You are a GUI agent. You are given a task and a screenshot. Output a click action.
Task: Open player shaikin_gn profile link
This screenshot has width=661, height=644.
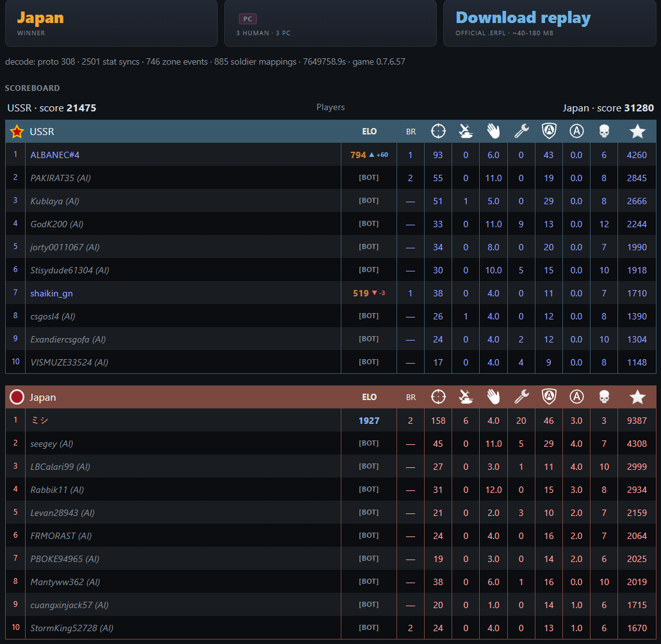tap(51, 293)
